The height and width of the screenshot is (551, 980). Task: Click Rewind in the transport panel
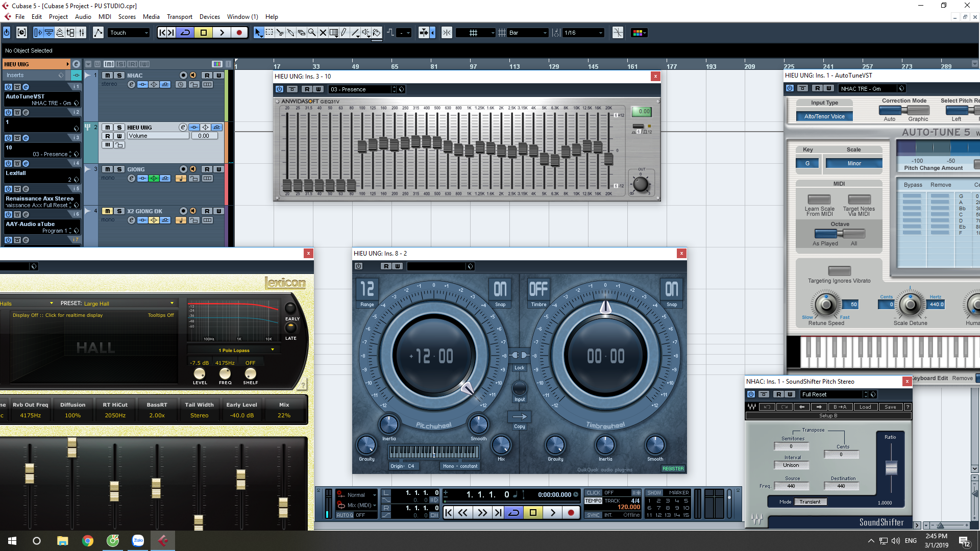[x=463, y=513]
